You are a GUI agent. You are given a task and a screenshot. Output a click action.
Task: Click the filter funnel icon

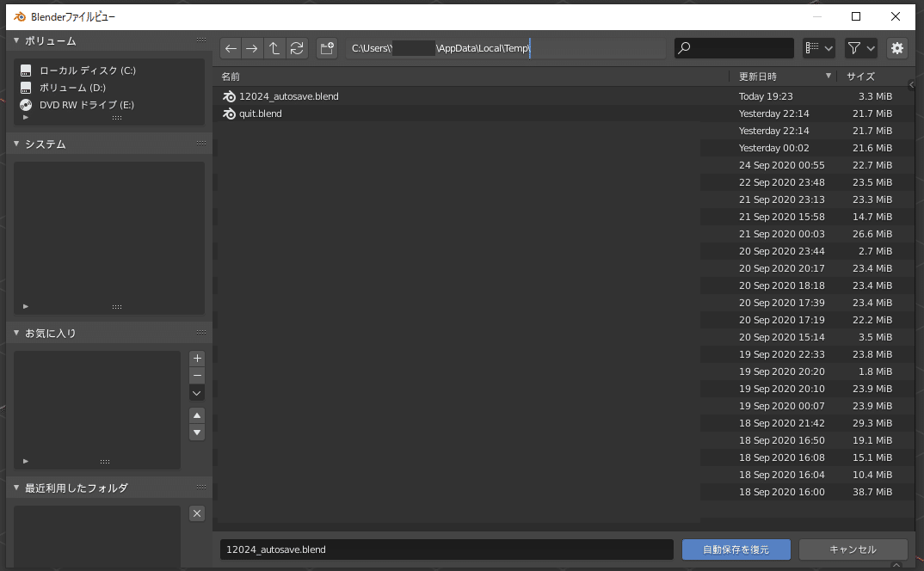click(854, 48)
